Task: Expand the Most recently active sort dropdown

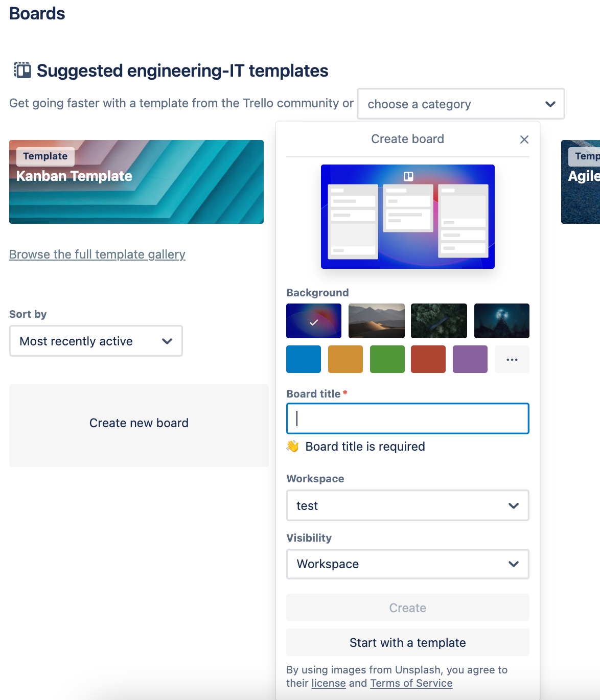Action: pyautogui.click(x=96, y=341)
